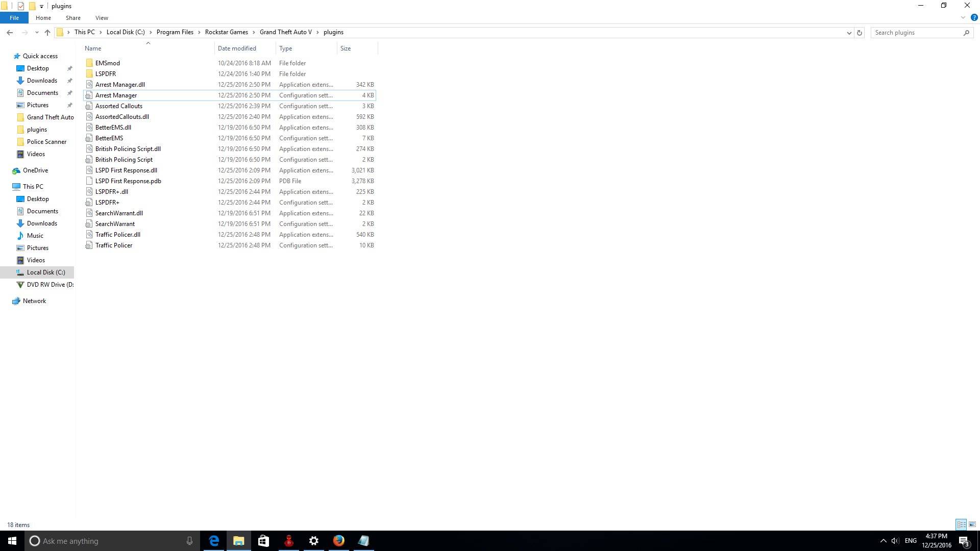Select the LSPDFR folder
Viewport: 980px width, 551px height.
106,74
